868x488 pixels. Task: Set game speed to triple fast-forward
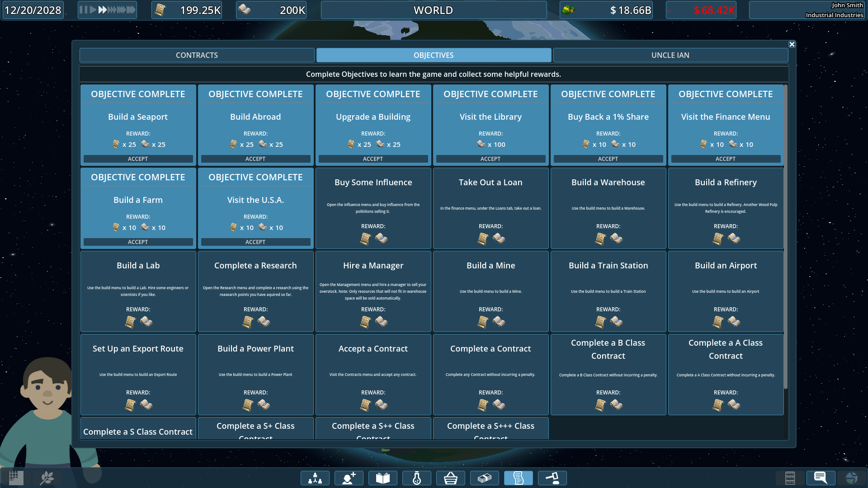click(112, 10)
